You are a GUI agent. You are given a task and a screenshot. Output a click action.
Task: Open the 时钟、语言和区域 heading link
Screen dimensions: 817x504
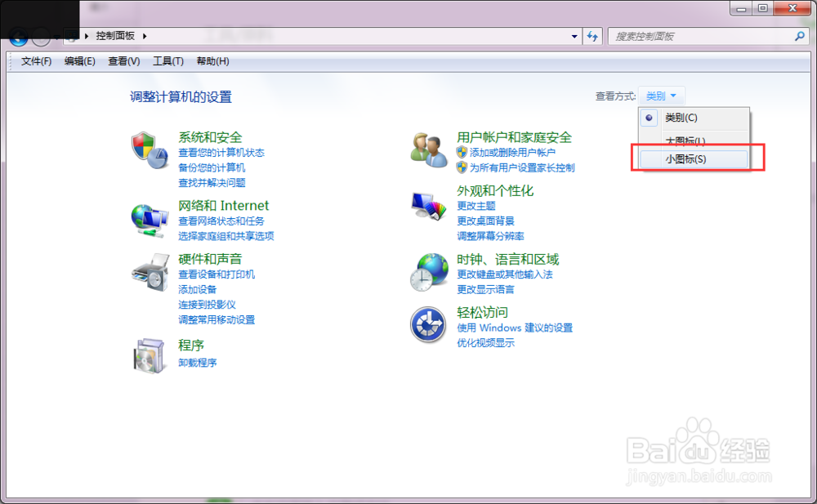coord(508,259)
